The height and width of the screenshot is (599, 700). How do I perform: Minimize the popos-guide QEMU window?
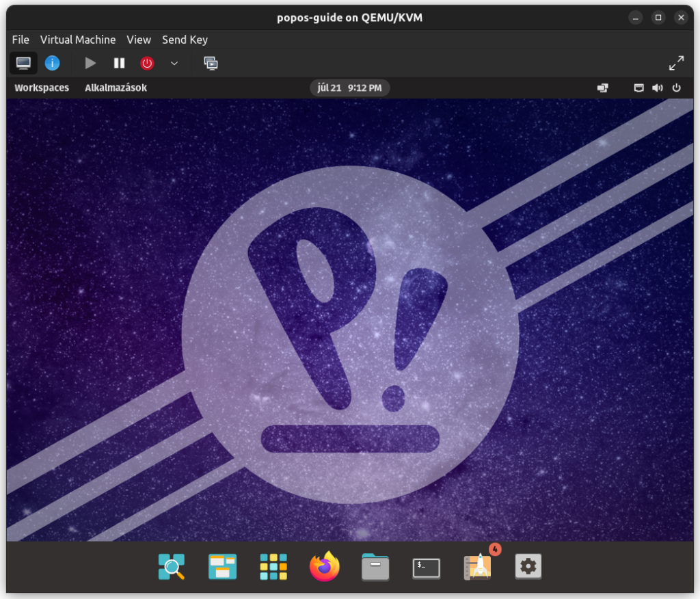point(635,18)
